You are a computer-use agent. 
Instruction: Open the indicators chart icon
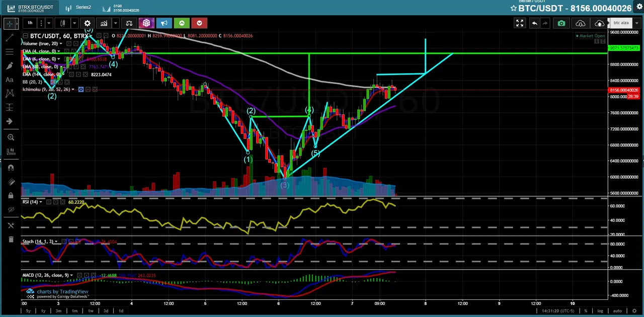coord(104,23)
